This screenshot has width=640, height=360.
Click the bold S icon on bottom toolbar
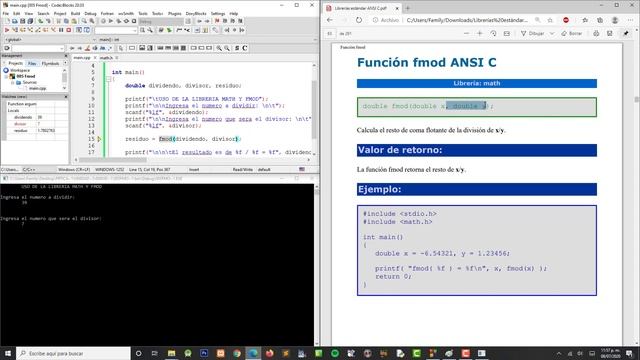(x=237, y=48)
